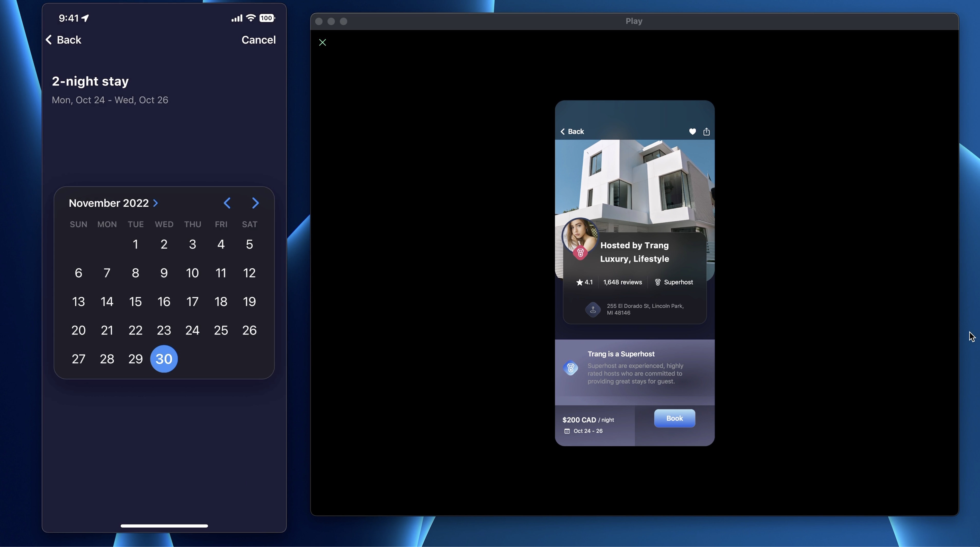Click the star rating 4.1
This screenshot has height=547, width=980.
584,282
